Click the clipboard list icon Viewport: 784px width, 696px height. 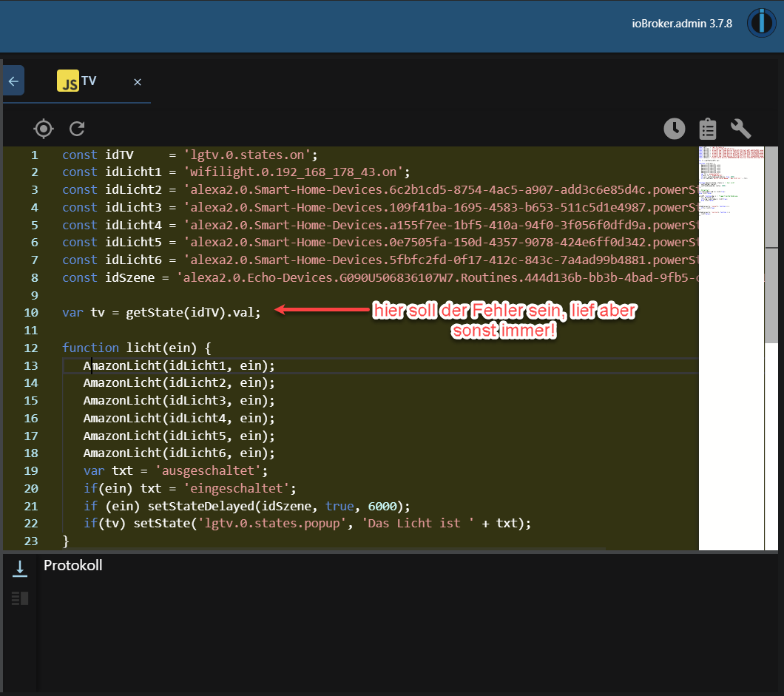[708, 129]
